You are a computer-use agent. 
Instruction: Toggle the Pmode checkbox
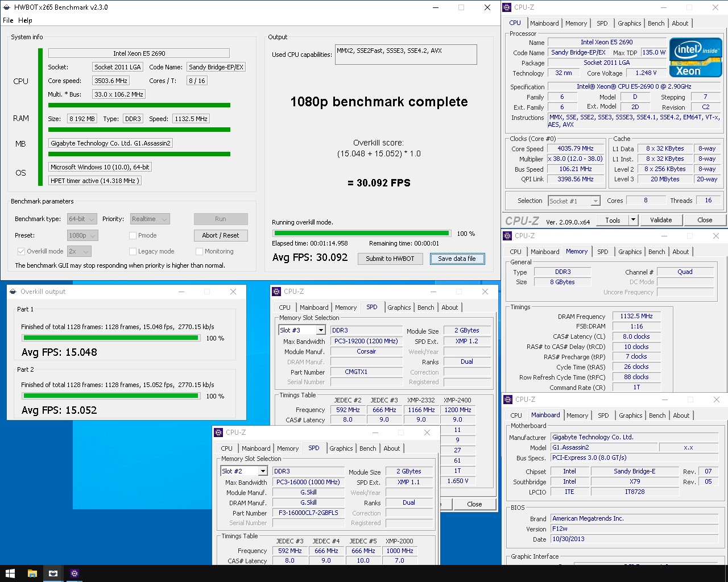pos(133,235)
